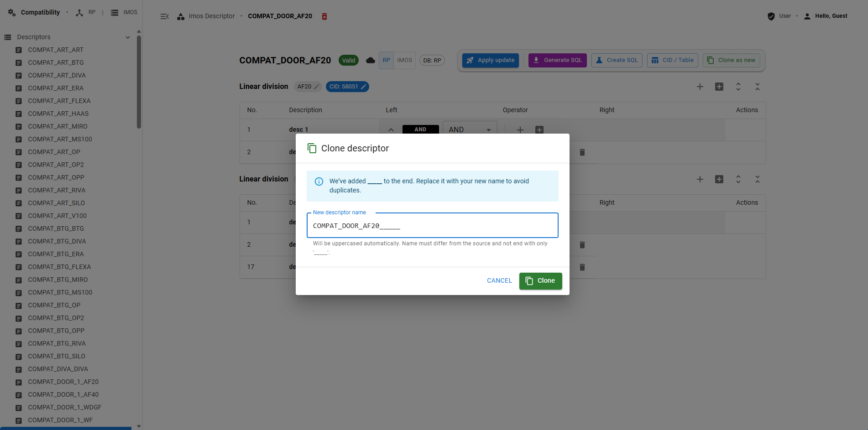868x430 pixels.
Task: Click the User shield icon
Action: (771, 16)
